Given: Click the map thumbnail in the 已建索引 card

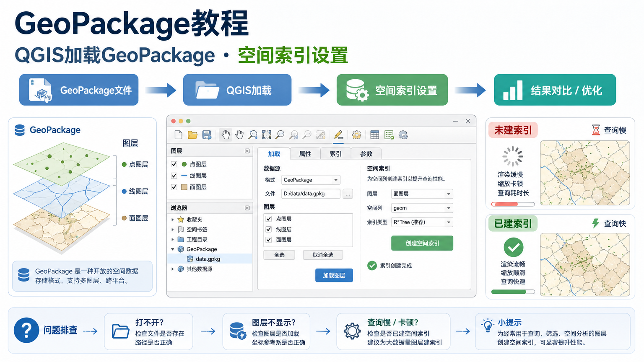Looking at the screenshot, I should click(x=585, y=265).
